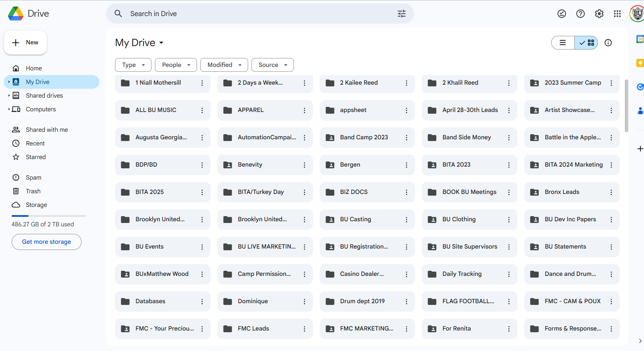Open the Modified filter dropdown
The height and width of the screenshot is (351, 644).
pyautogui.click(x=224, y=65)
